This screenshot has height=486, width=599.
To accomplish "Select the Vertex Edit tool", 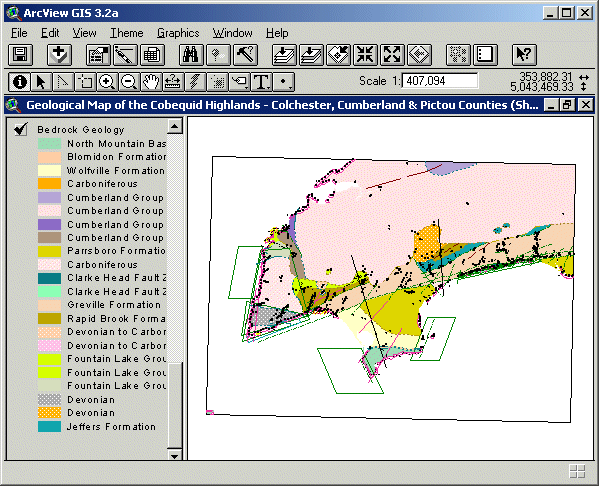I will (x=63, y=82).
